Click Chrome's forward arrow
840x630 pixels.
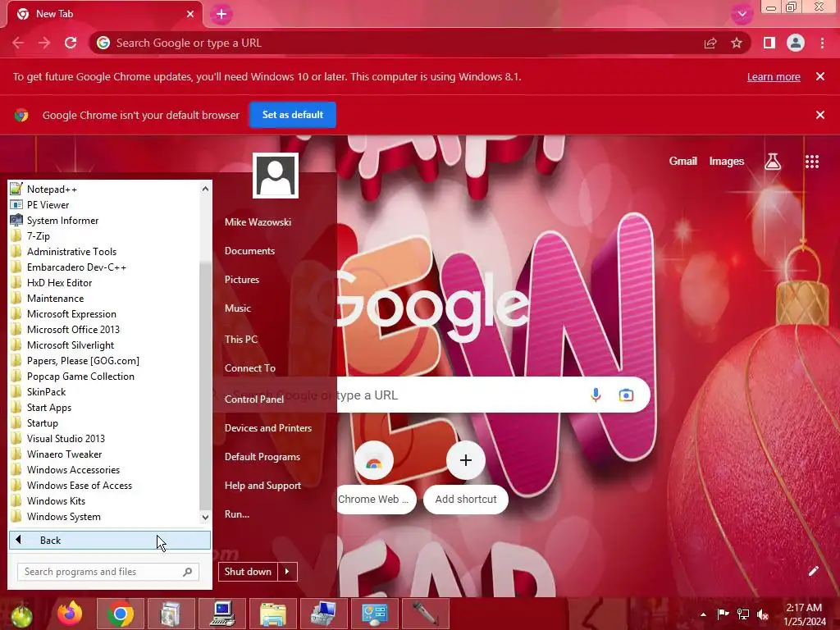(44, 43)
